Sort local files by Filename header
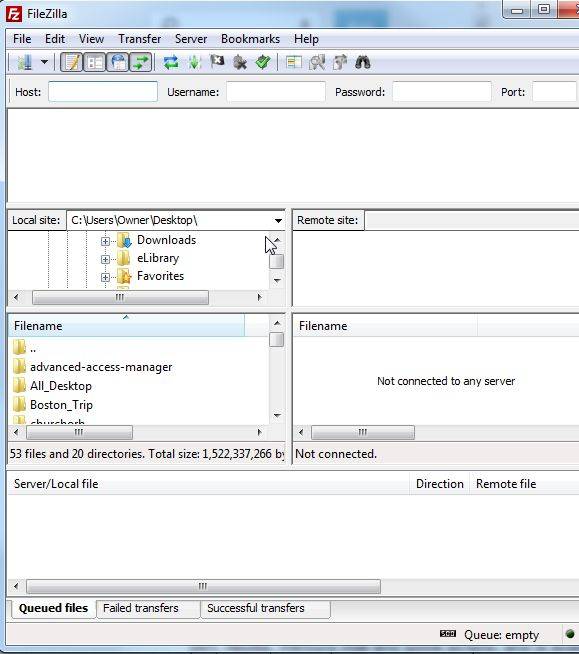The height and width of the screenshot is (654, 579). pyautogui.click(x=126, y=326)
